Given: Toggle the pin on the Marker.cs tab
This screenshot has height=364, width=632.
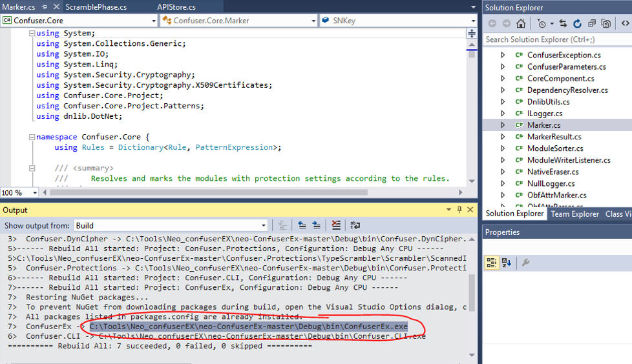Looking at the screenshot, I should pos(45,7).
